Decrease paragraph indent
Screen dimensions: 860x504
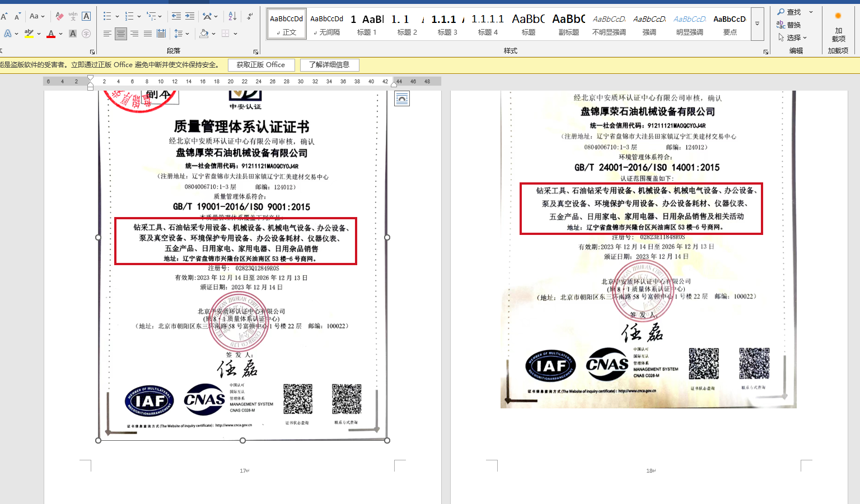tap(176, 16)
